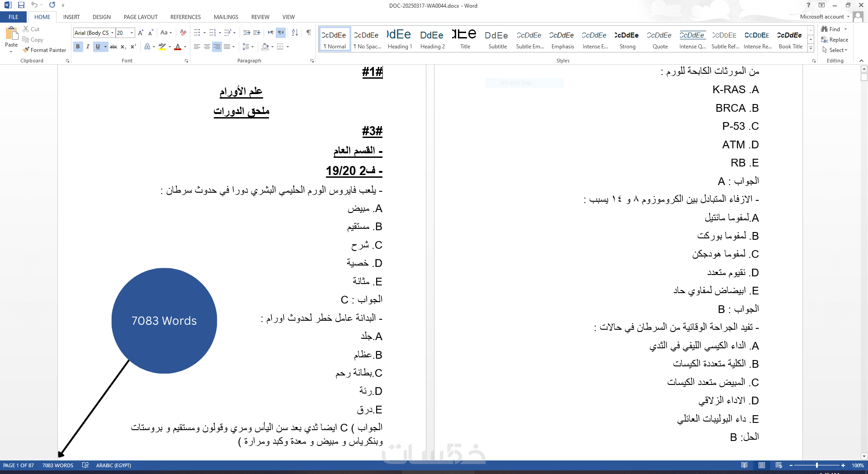Open proofing errors icon in status bar

pyautogui.click(x=85, y=465)
